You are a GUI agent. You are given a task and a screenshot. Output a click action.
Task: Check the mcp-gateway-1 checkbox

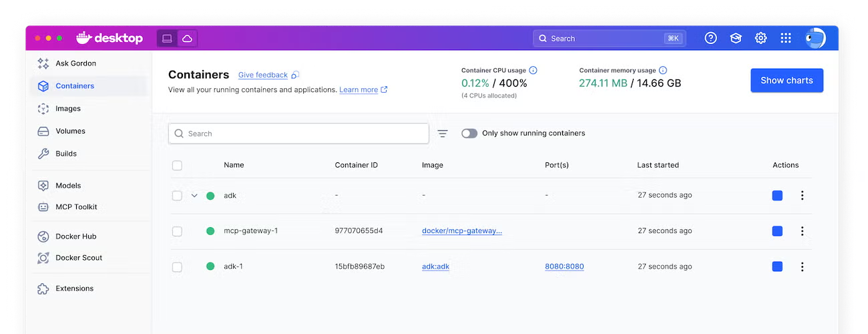[x=177, y=231]
